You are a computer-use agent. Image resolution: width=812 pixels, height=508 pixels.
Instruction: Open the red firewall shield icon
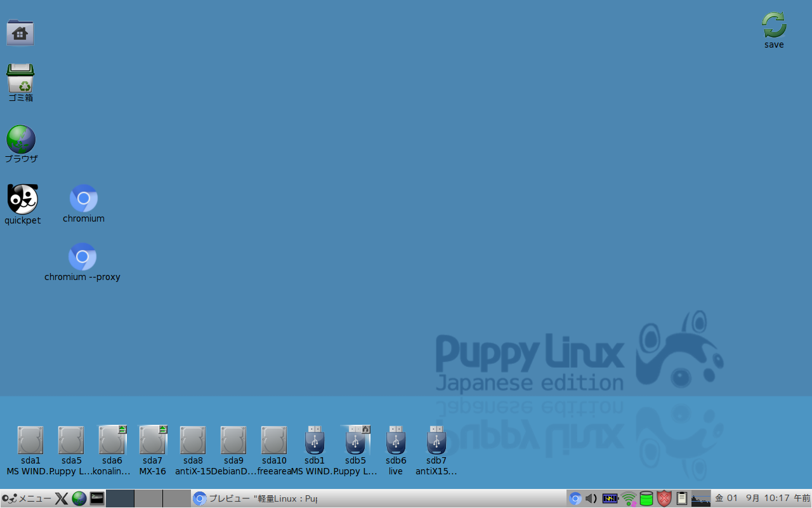coord(664,498)
